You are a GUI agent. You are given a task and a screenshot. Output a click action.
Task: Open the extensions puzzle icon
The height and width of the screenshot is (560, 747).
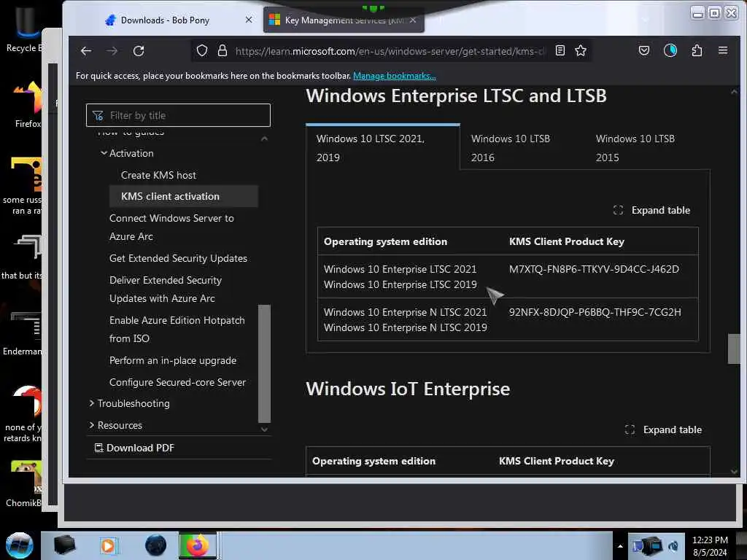(697, 50)
